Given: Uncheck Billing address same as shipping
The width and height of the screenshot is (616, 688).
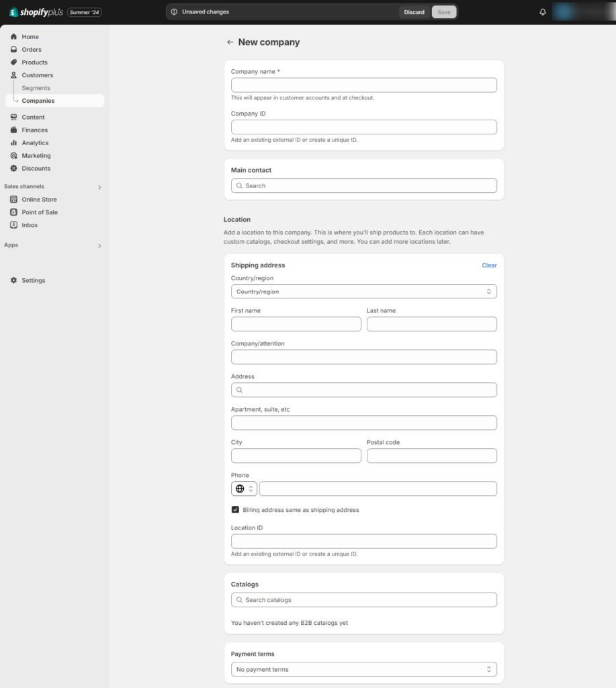Looking at the screenshot, I should click(235, 509).
